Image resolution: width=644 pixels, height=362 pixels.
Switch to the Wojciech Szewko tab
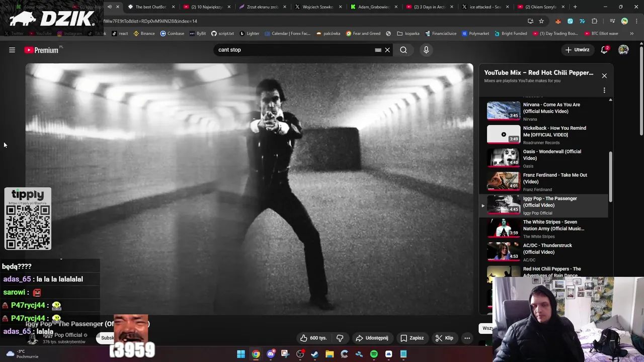pos(317,7)
